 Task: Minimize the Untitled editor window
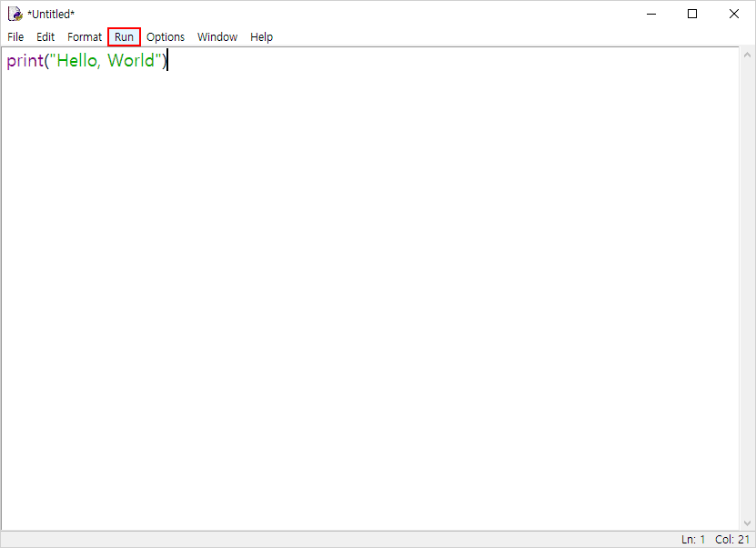651,14
